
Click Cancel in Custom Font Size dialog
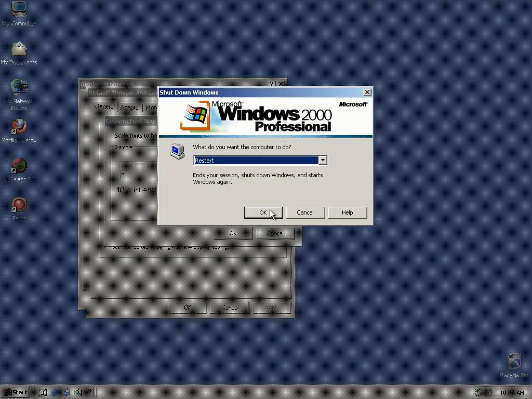(275, 233)
